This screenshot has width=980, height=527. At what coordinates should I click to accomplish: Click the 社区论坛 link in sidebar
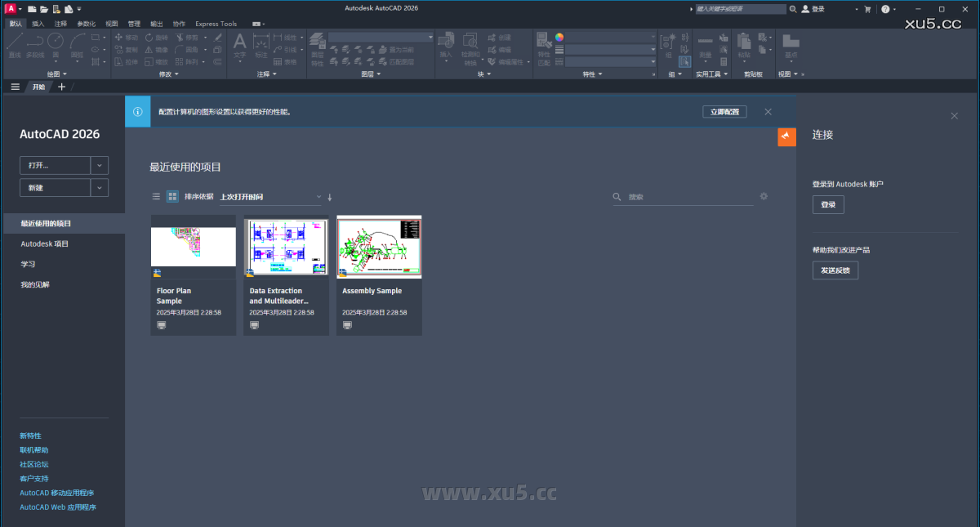33,463
